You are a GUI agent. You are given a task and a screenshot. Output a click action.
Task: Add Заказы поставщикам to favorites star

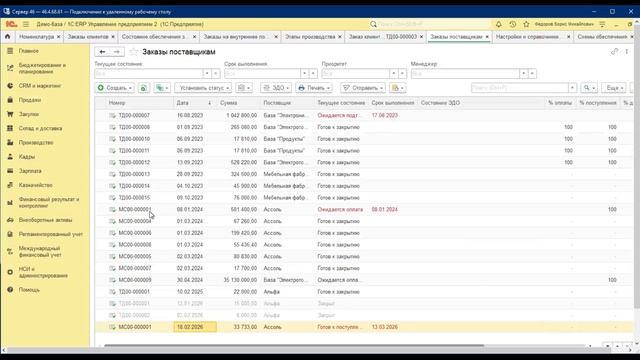[x=133, y=52]
